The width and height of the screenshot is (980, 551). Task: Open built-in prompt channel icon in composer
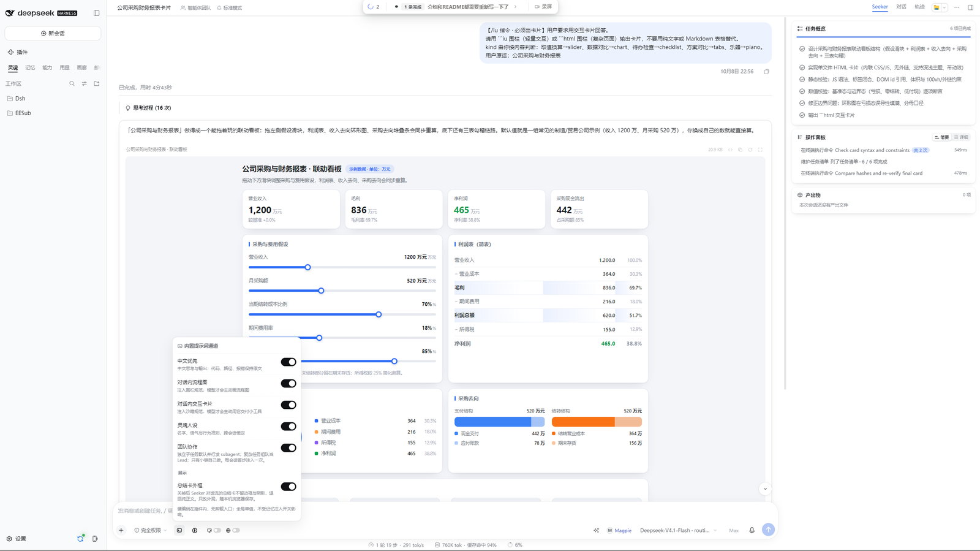[x=179, y=530]
